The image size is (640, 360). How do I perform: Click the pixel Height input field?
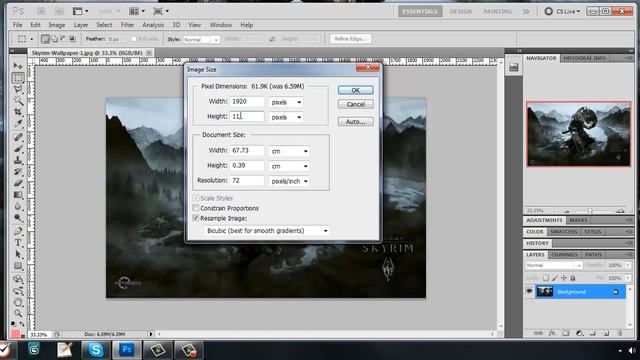(x=247, y=117)
